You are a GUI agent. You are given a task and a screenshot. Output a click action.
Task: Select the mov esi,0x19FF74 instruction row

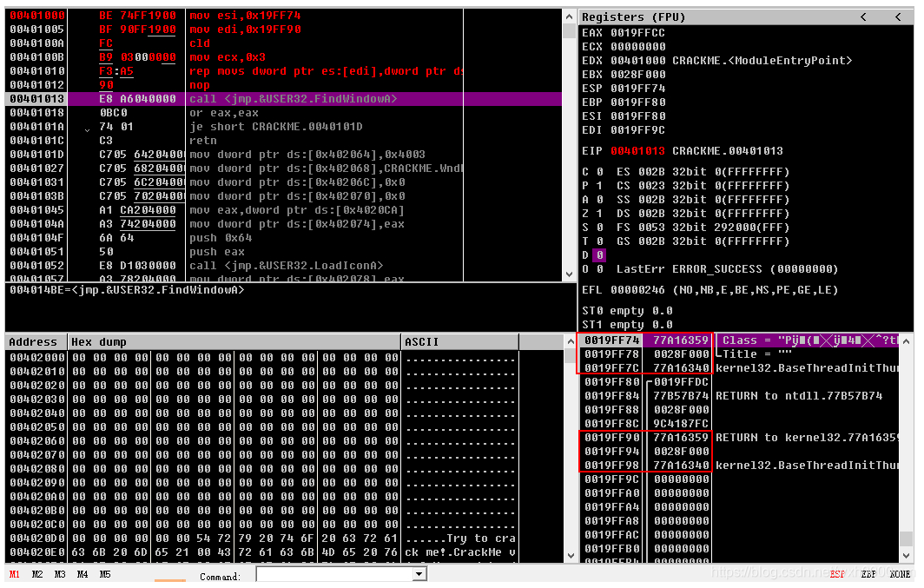pos(283,16)
